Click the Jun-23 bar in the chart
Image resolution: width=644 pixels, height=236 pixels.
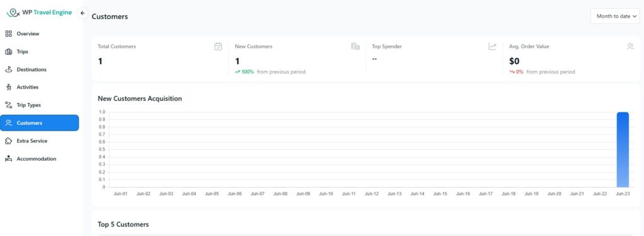click(623, 149)
